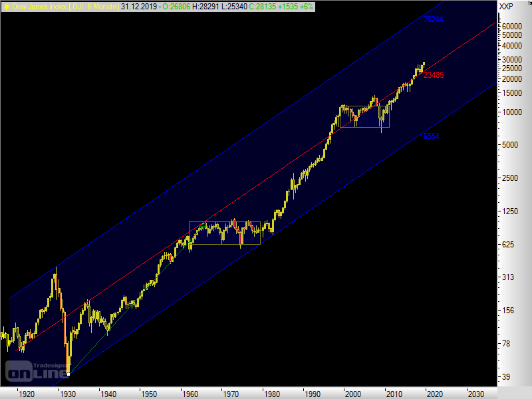The width and height of the screenshot is (532, 399).
Task: Select the close value C:28135
Action: (262, 7)
